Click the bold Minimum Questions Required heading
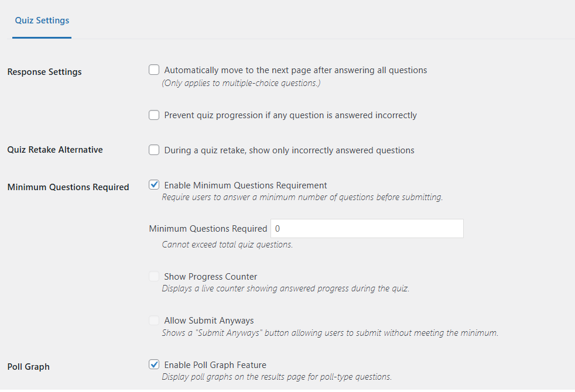 coord(68,187)
